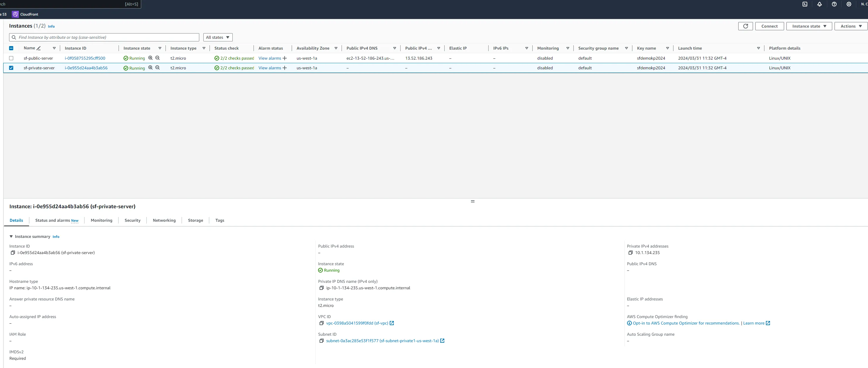The width and height of the screenshot is (868, 368).
Task: Copy private IPv4 address 10.1.134.235
Action: click(630, 253)
